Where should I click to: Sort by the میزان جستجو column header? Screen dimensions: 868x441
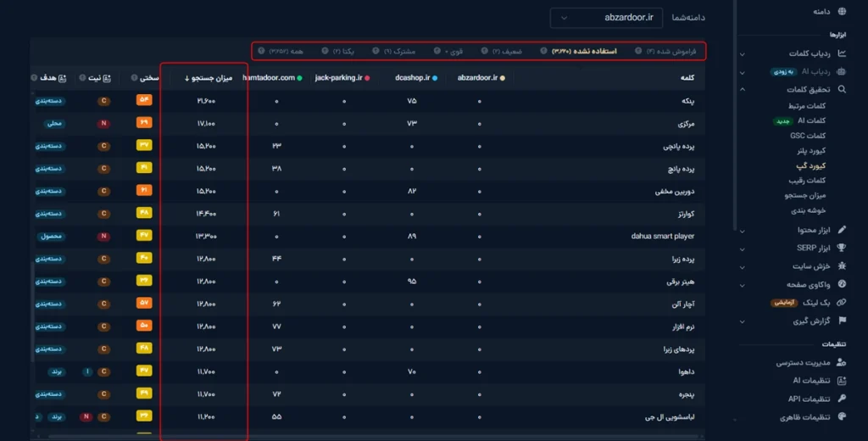click(209, 78)
